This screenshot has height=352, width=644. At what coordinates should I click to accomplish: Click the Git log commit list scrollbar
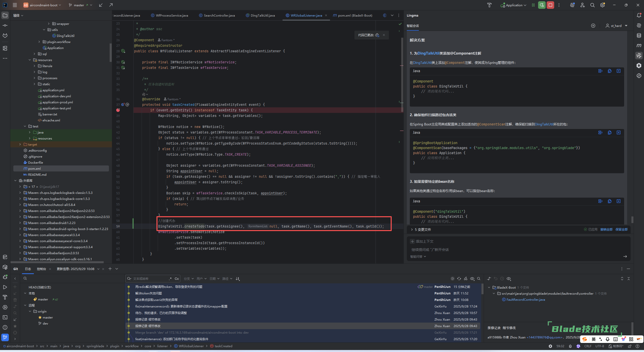tap(482, 289)
